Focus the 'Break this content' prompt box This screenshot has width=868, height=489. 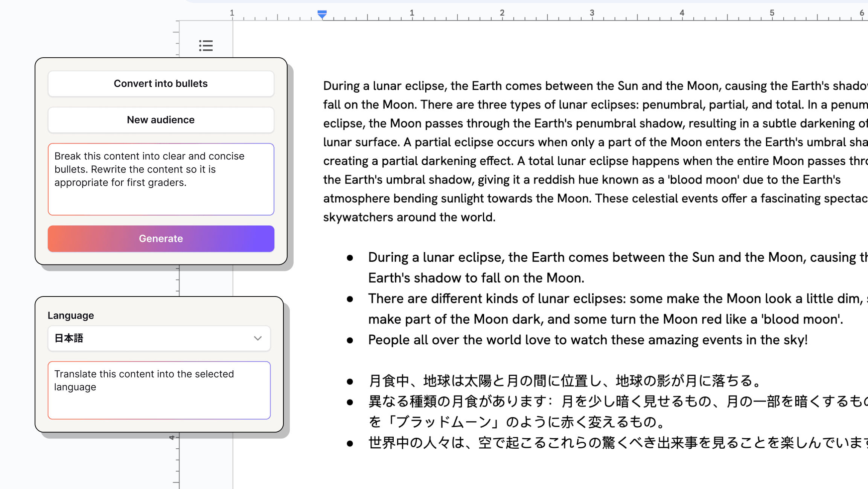161,179
